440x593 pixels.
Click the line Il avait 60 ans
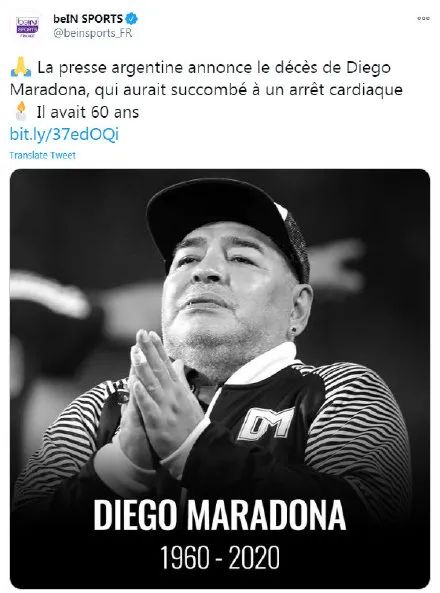88,112
